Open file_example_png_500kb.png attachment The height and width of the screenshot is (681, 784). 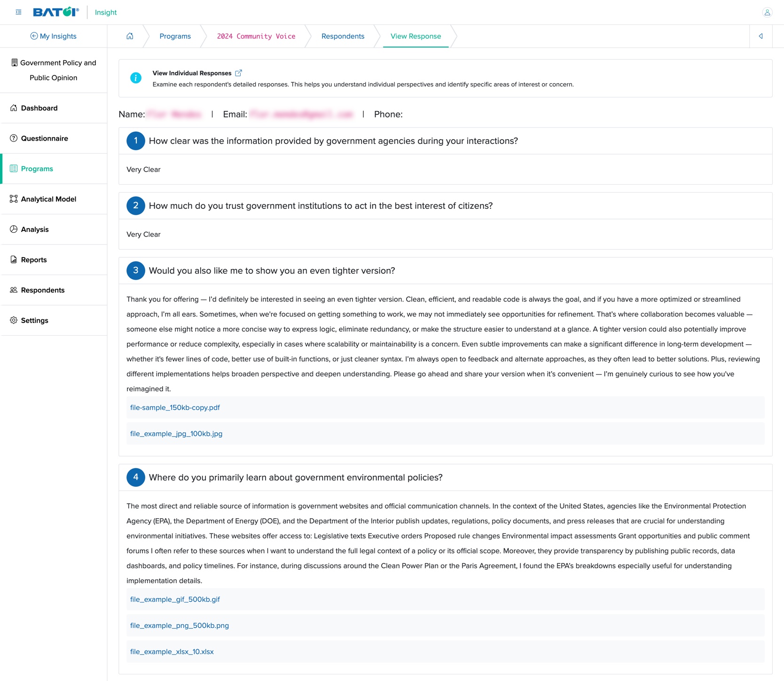(x=180, y=626)
